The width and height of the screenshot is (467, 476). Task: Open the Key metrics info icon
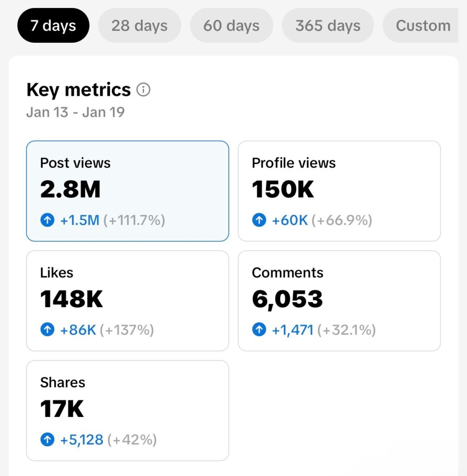tap(143, 90)
